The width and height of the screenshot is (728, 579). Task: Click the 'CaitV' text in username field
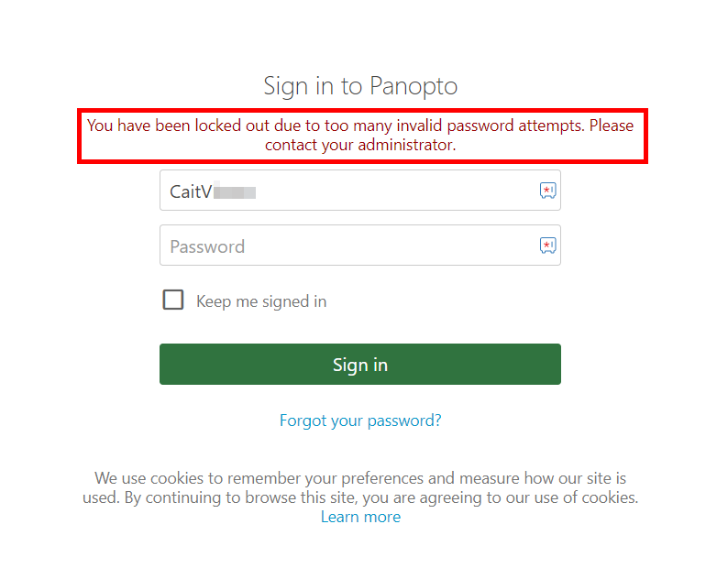point(191,191)
